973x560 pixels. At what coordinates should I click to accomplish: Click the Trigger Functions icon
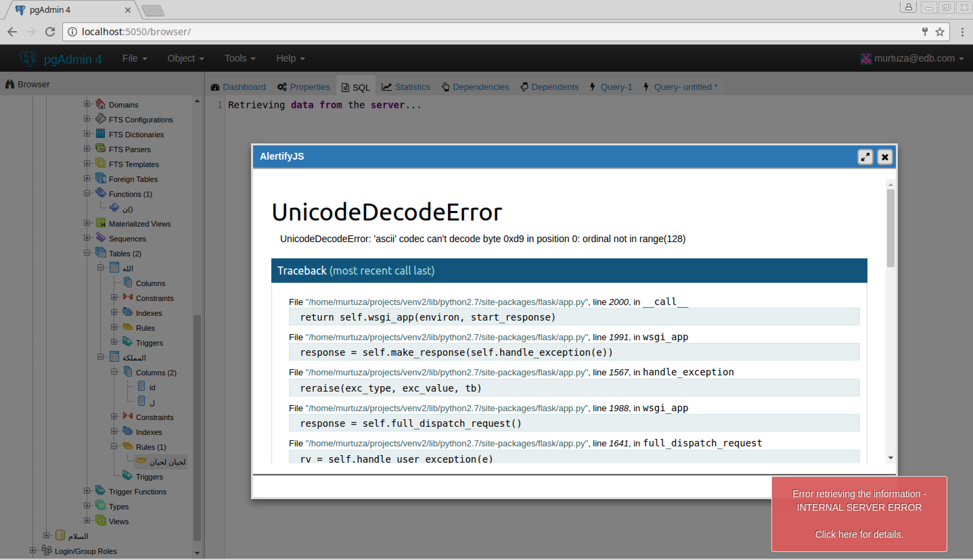(x=101, y=491)
